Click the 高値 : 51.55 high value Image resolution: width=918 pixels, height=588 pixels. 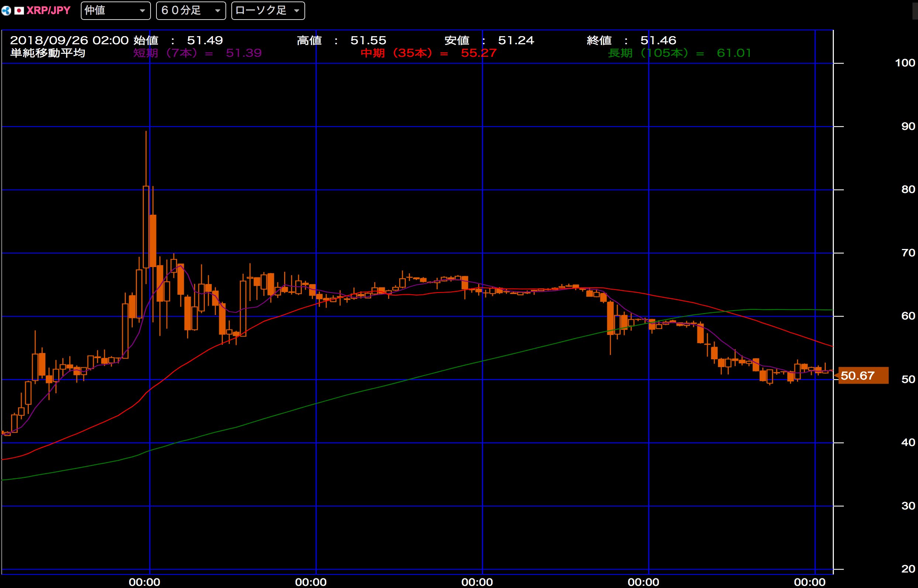pos(341,40)
